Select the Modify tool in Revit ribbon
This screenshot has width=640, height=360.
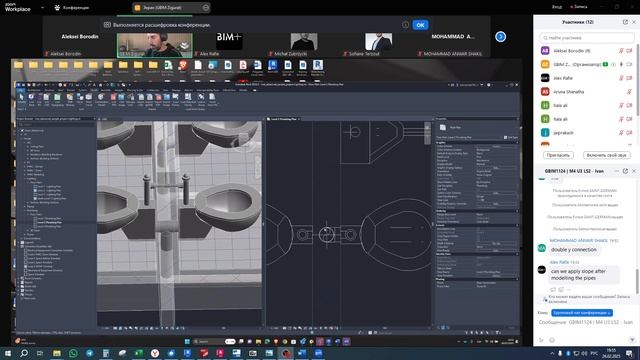[x=21, y=99]
